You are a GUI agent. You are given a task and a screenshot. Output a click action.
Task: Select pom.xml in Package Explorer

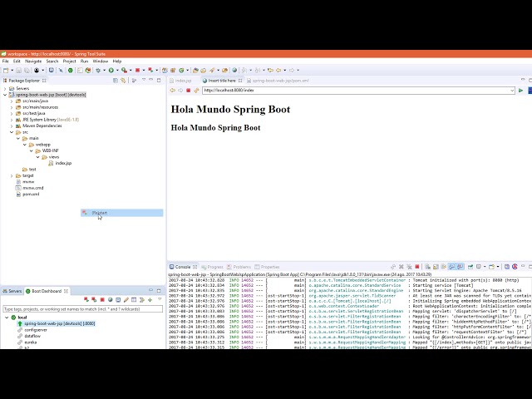click(31, 195)
